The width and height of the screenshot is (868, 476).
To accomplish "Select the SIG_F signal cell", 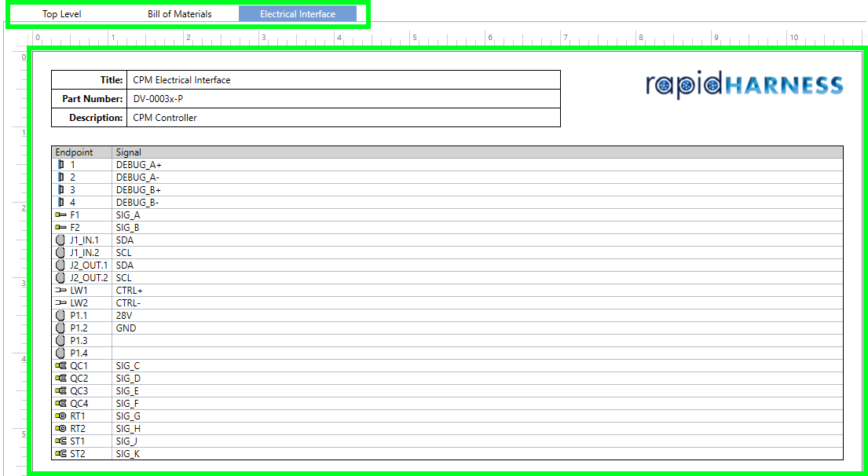I will click(x=477, y=404).
